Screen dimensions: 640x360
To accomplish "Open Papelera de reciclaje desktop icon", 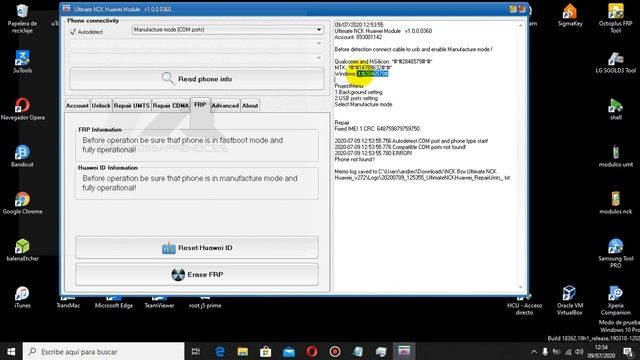I will (x=22, y=19).
